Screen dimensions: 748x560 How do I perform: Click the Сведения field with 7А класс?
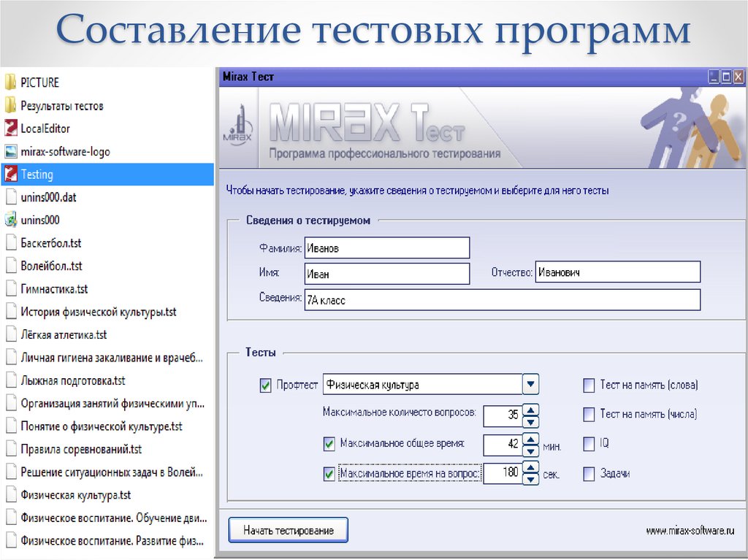coord(503,300)
